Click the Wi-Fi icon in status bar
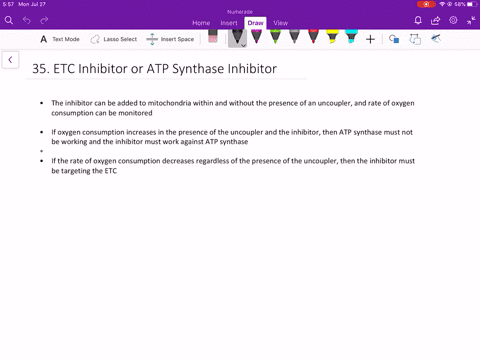This screenshot has width=480, height=360. point(442,4)
